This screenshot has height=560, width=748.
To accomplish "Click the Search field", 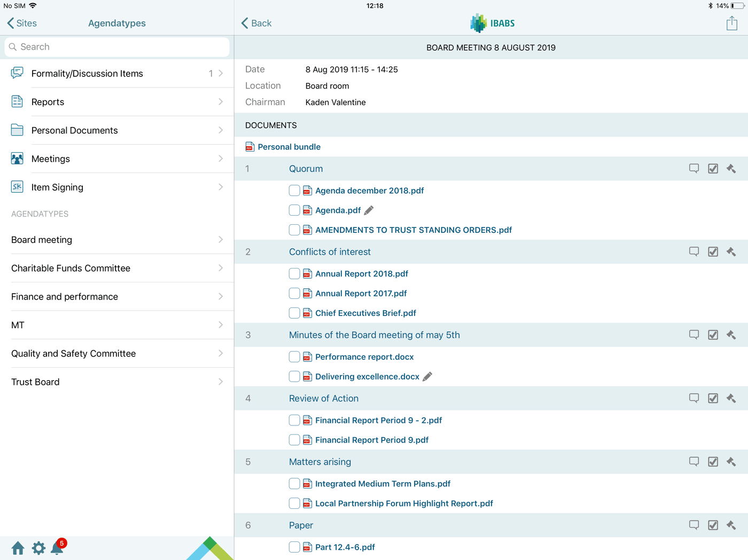I will (116, 47).
